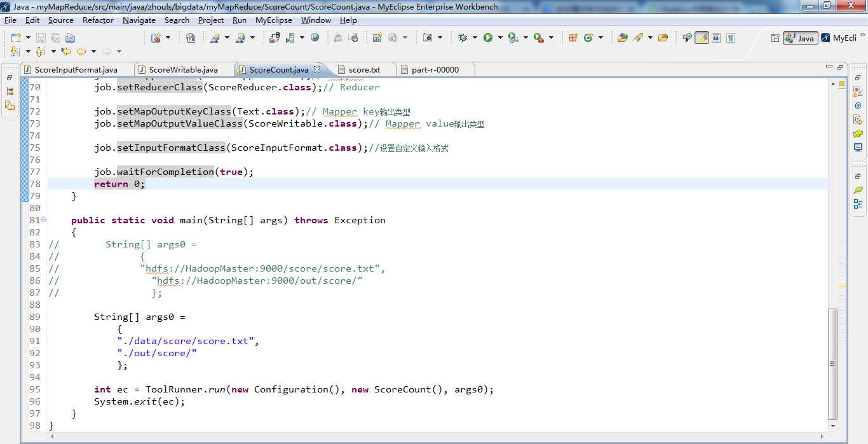868x444 pixels.
Task: Toggle Block Selection Mode button
Action: pyautogui.click(x=716, y=38)
